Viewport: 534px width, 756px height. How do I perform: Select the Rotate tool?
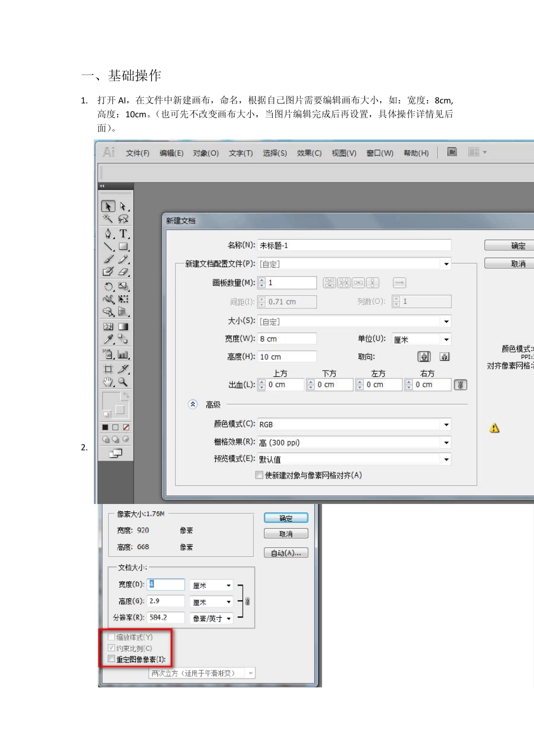point(108,286)
